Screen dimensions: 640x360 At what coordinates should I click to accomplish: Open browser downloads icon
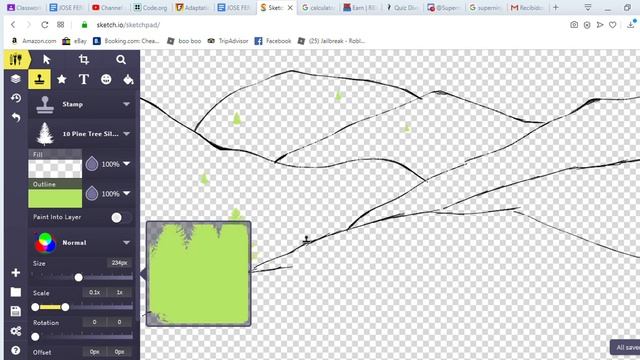631,25
